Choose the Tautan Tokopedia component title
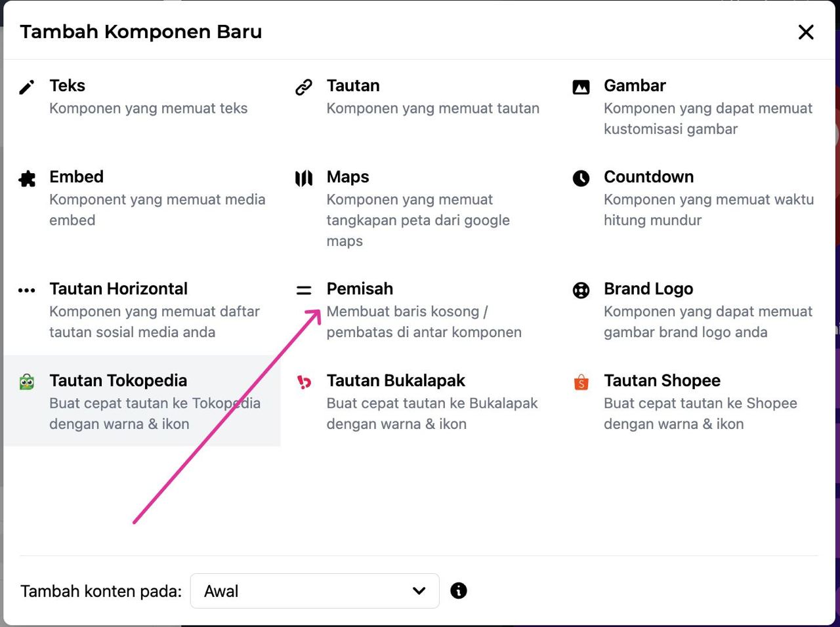 (x=118, y=380)
